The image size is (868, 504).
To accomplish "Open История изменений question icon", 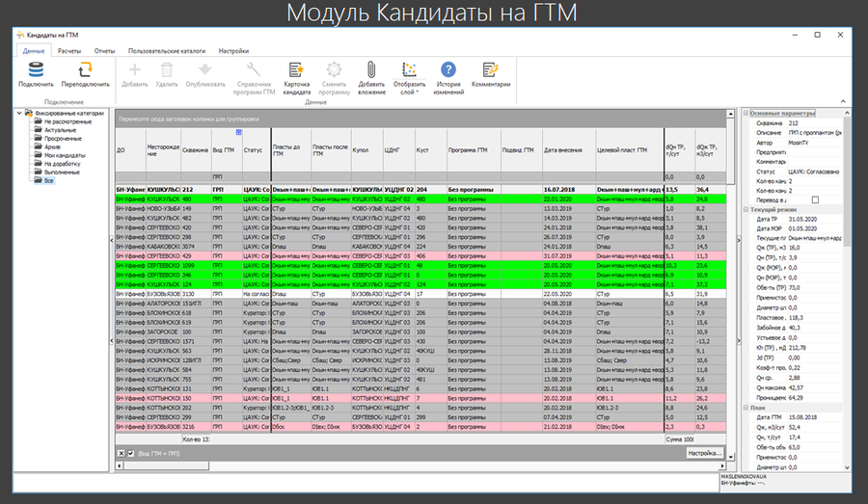I will click(448, 69).
